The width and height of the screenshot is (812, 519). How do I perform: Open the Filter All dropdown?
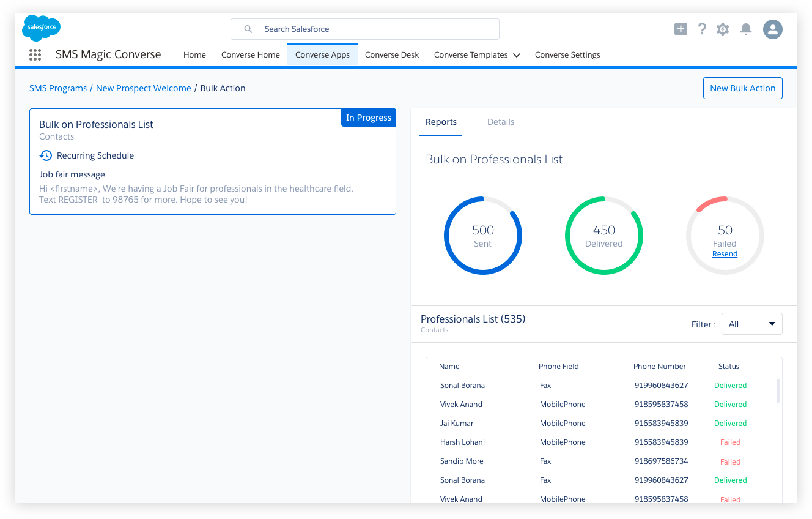(751, 324)
